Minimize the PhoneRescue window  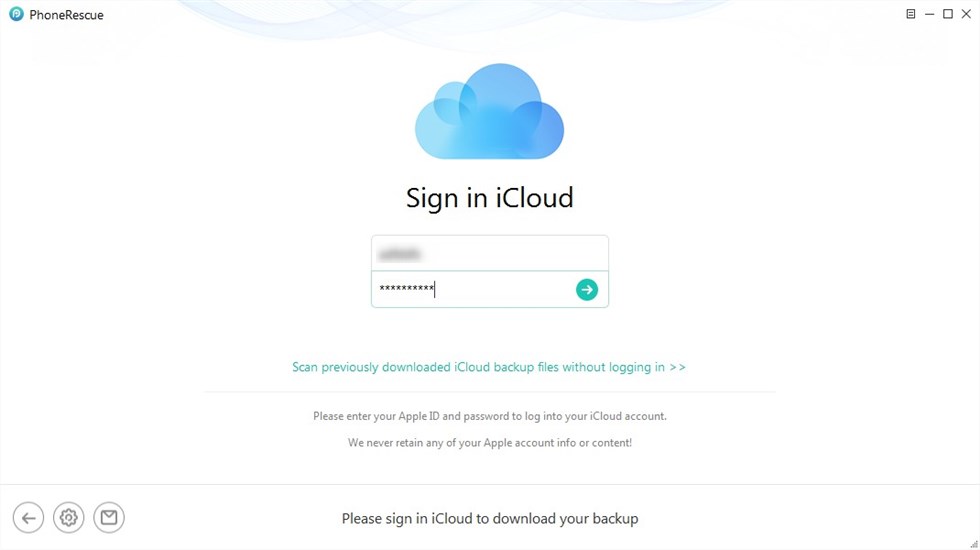pos(929,14)
